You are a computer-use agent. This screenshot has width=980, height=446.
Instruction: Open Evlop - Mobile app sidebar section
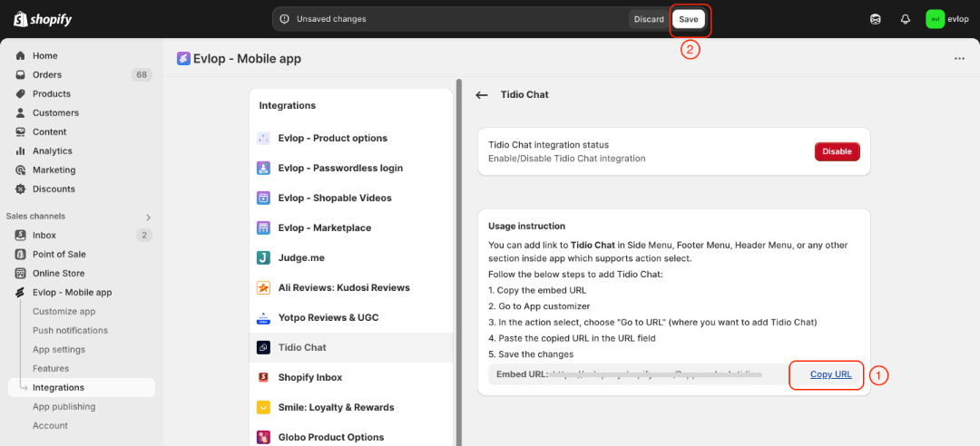click(x=72, y=293)
